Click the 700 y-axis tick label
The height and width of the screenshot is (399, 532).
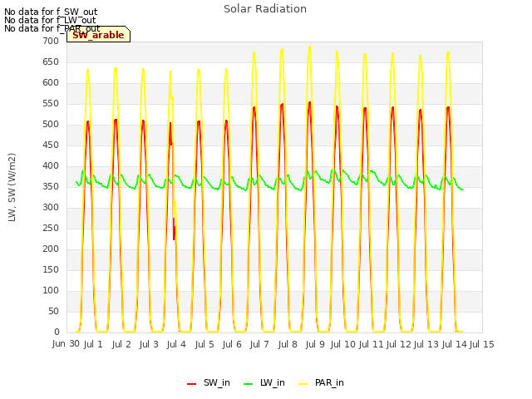point(51,41)
